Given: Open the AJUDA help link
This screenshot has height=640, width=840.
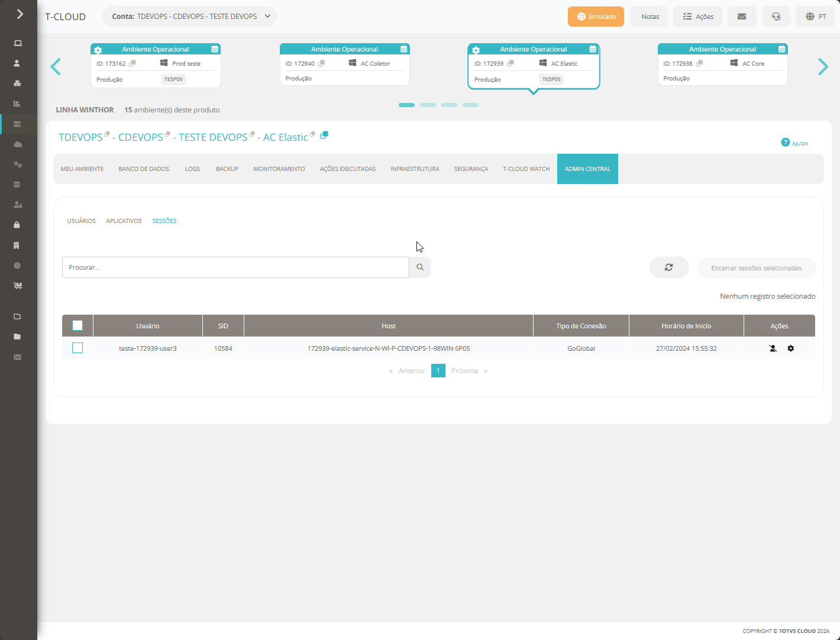Looking at the screenshot, I should (x=794, y=143).
